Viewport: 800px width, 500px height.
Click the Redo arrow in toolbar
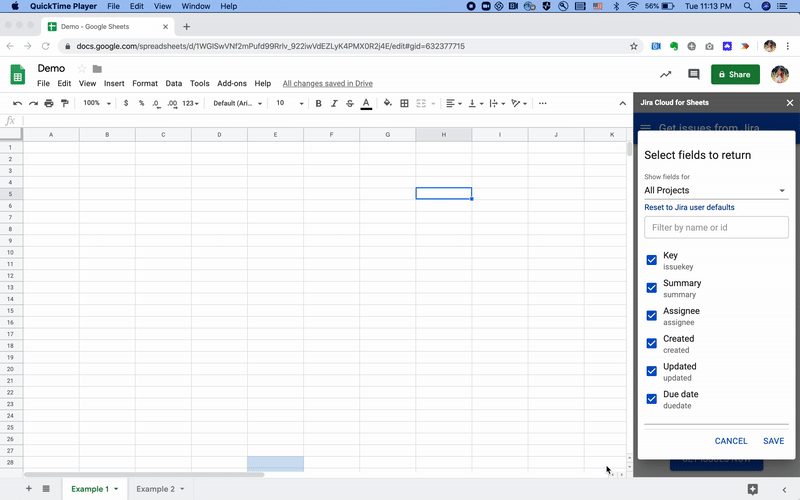click(33, 104)
